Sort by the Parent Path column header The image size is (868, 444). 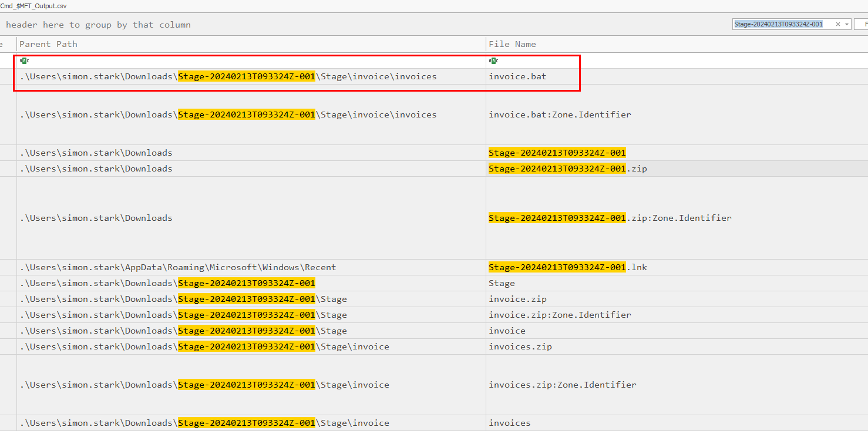(48, 44)
